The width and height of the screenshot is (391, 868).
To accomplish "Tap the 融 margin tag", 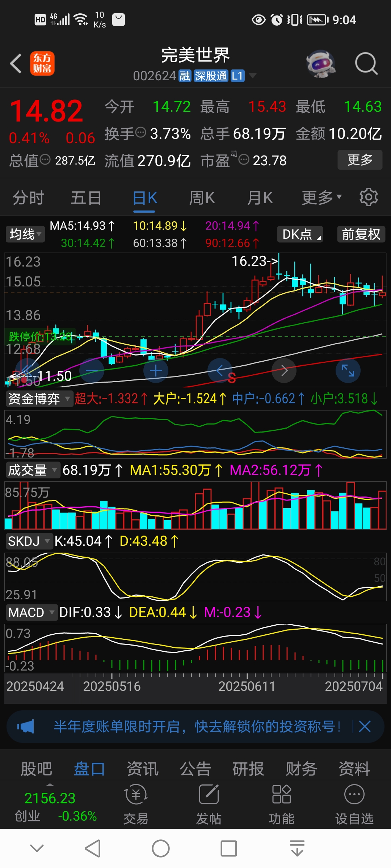I will tap(185, 76).
